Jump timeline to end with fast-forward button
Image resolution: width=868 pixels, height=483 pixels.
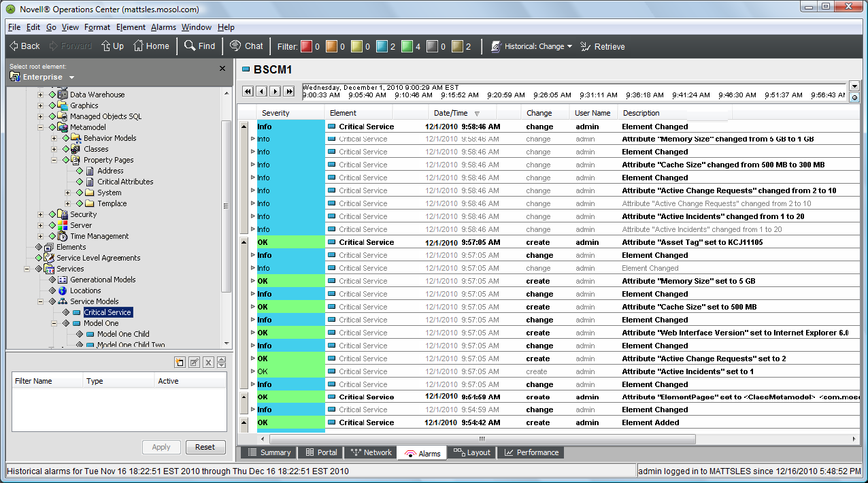click(x=288, y=91)
